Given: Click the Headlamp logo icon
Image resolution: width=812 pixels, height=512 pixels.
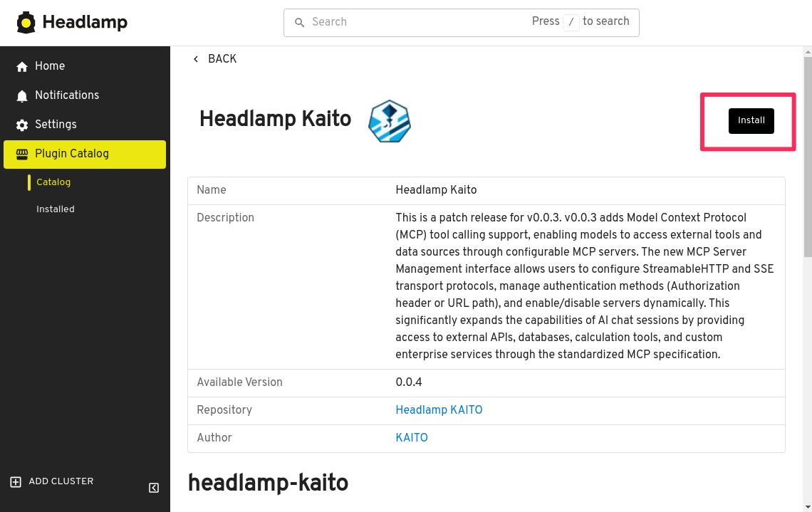Looking at the screenshot, I should 26,23.
